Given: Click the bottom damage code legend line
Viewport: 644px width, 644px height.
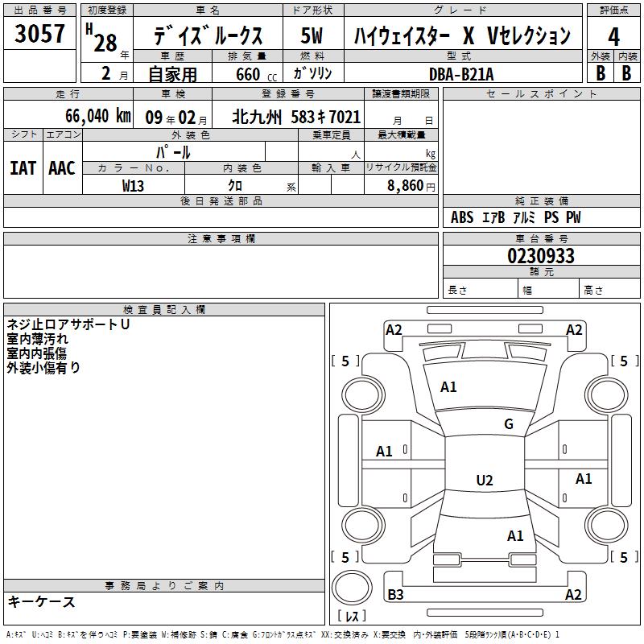Looking at the screenshot, I should pos(283,635).
